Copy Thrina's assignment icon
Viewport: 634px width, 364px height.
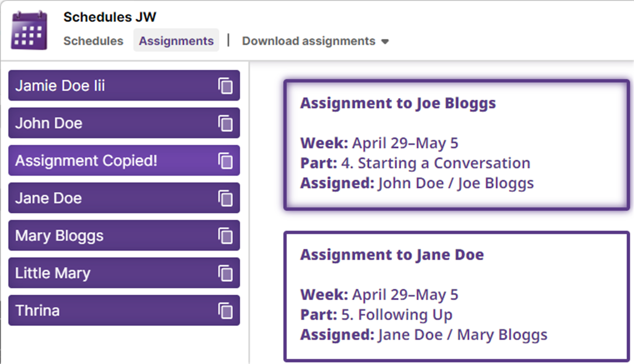click(225, 310)
